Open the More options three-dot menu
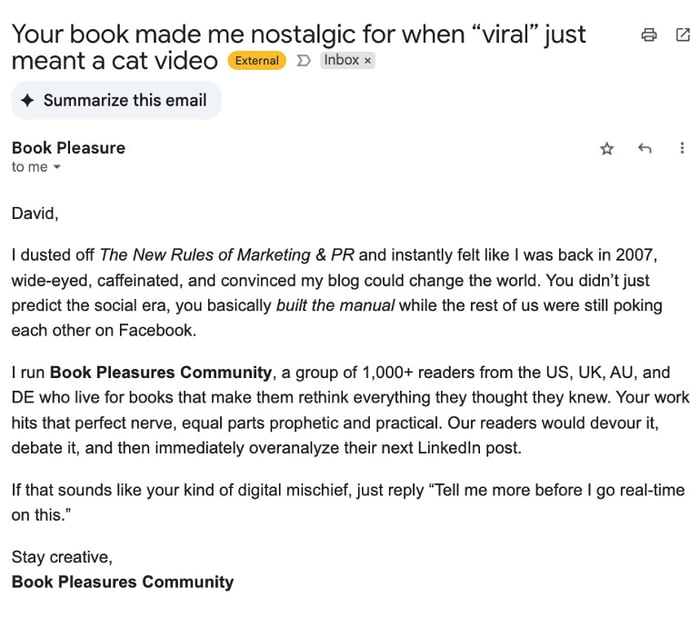This screenshot has width=700, height=617. [682, 149]
